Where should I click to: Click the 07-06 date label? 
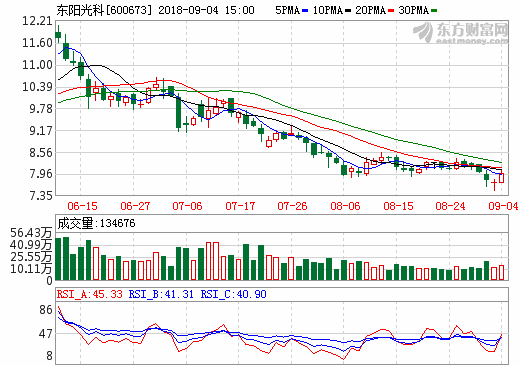pyautogui.click(x=187, y=206)
